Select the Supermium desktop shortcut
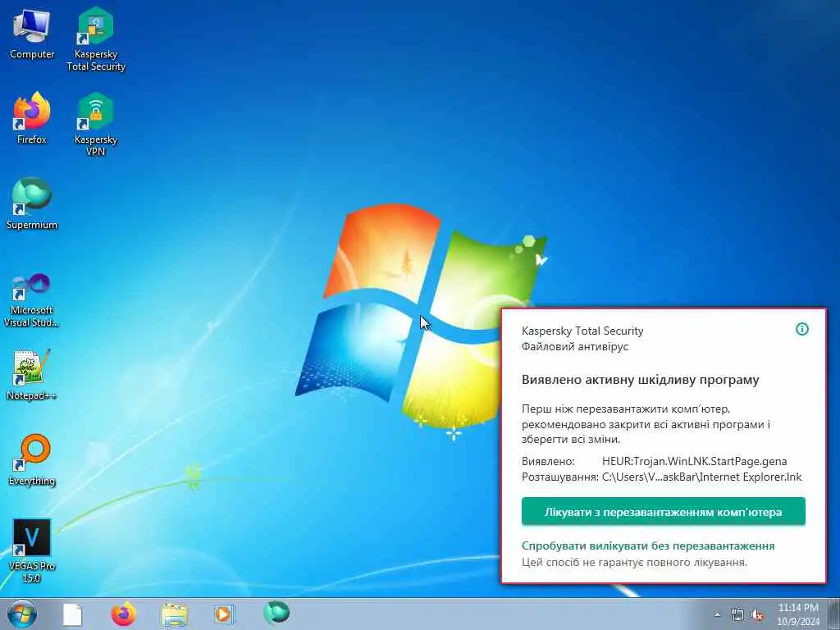This screenshot has width=840, height=630. pos(32,203)
